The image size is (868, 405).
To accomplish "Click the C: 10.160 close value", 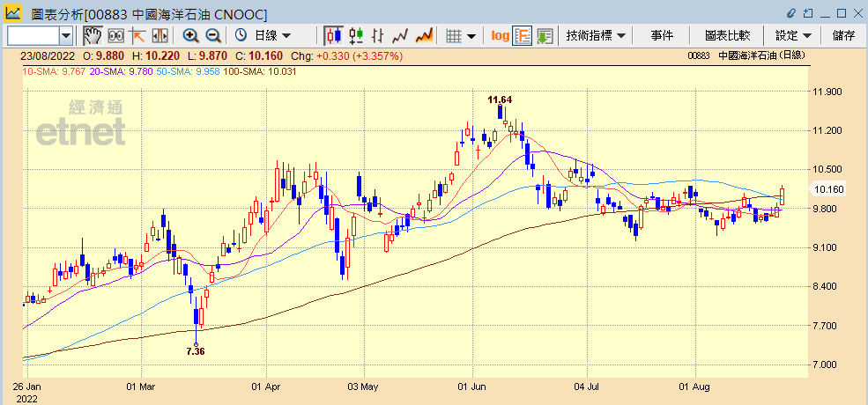I will point(259,55).
